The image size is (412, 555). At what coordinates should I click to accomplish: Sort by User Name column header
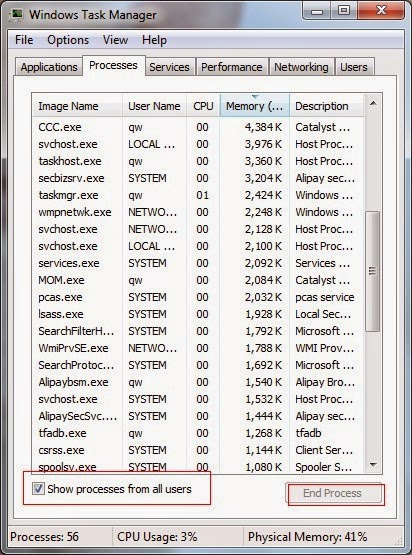point(154,106)
